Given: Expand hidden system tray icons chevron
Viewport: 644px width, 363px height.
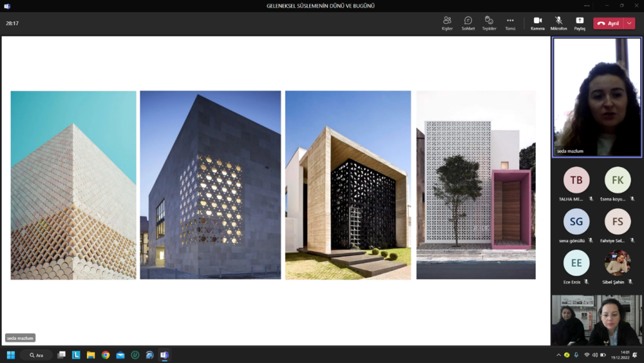Looking at the screenshot, I should [558, 355].
